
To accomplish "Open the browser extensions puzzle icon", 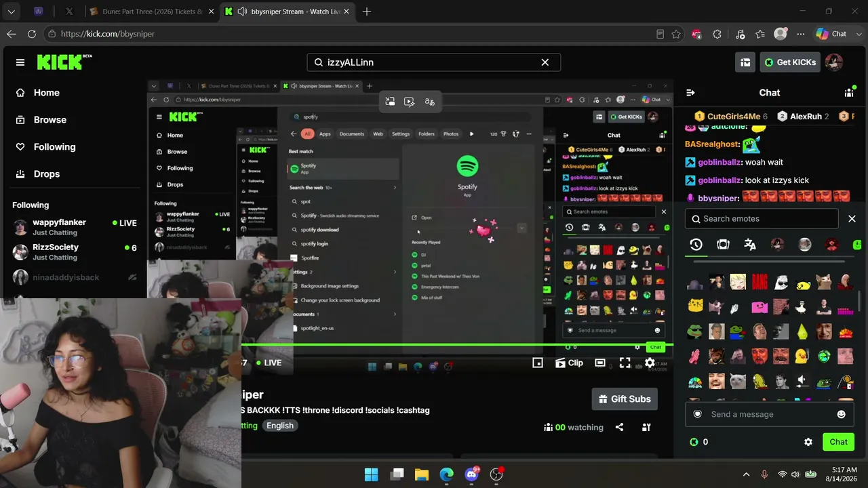I will point(717,34).
